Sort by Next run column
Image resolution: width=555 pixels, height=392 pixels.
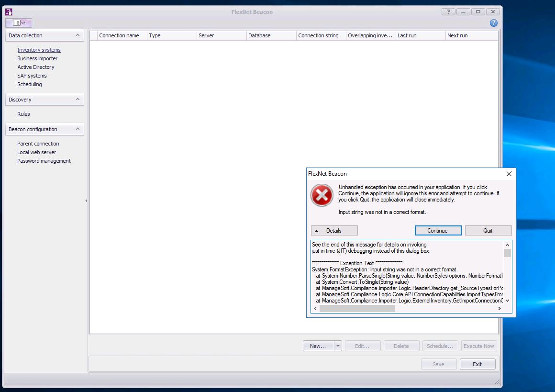coord(472,35)
